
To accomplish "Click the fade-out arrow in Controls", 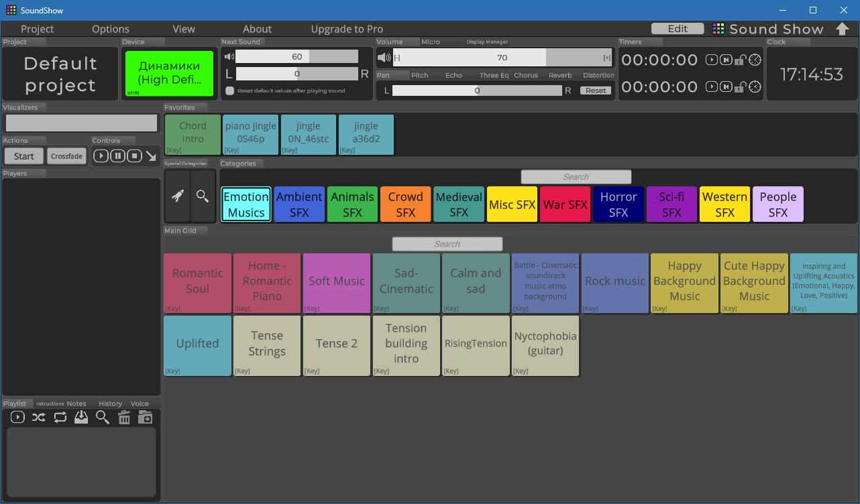I will (151, 156).
